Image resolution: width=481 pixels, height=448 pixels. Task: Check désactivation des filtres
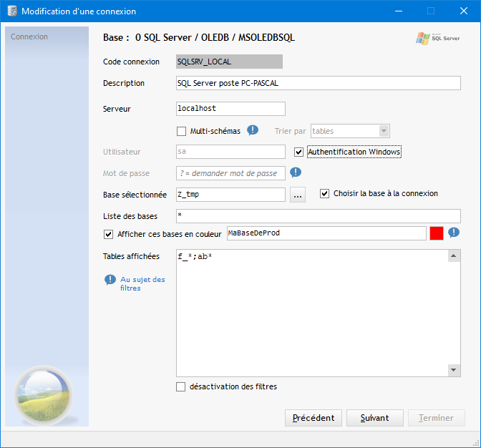[x=180, y=386]
